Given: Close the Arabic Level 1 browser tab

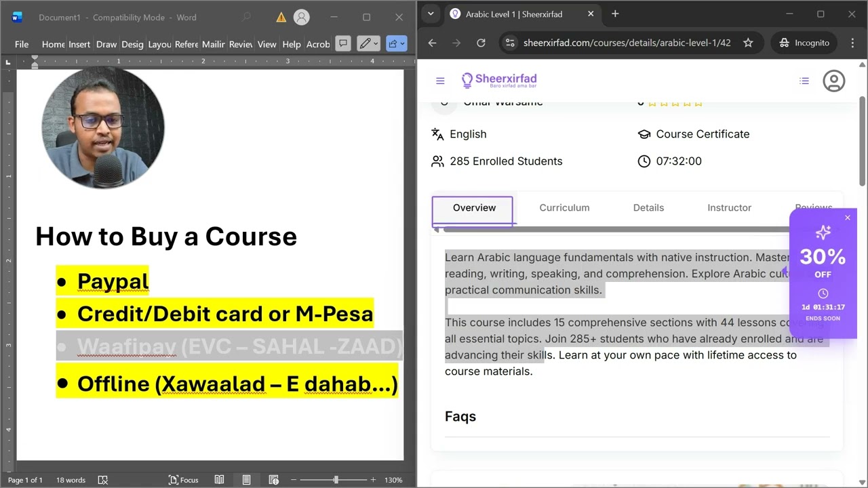Looking at the screenshot, I should point(591,14).
